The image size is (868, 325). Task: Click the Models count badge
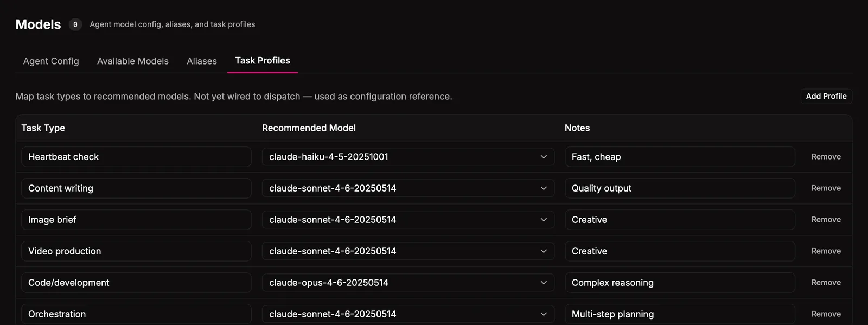[75, 24]
